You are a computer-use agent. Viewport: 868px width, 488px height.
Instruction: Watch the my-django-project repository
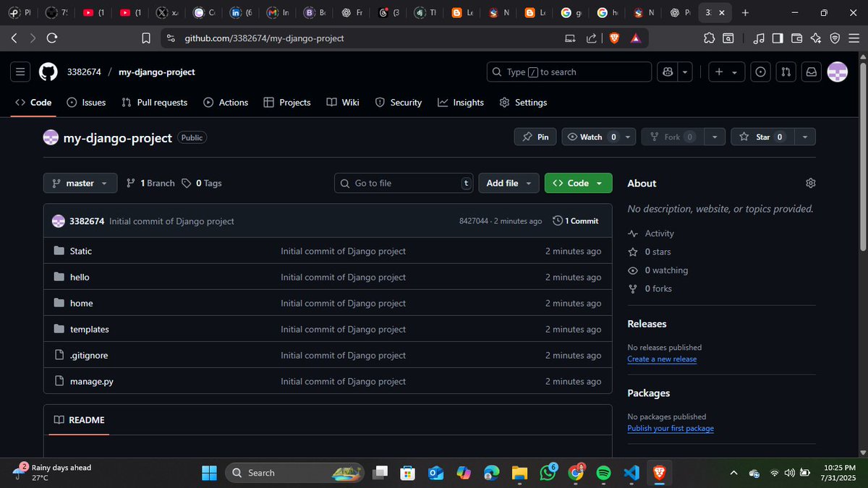[x=591, y=137]
